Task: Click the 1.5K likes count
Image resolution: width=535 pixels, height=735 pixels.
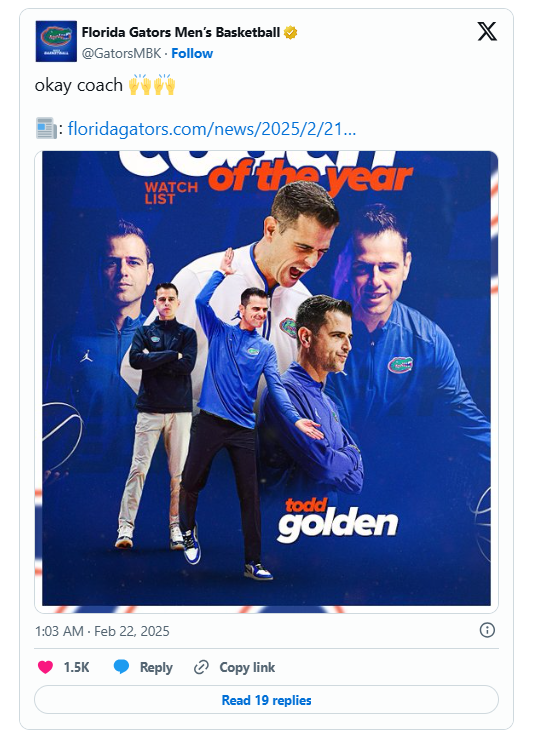Action: coord(76,667)
